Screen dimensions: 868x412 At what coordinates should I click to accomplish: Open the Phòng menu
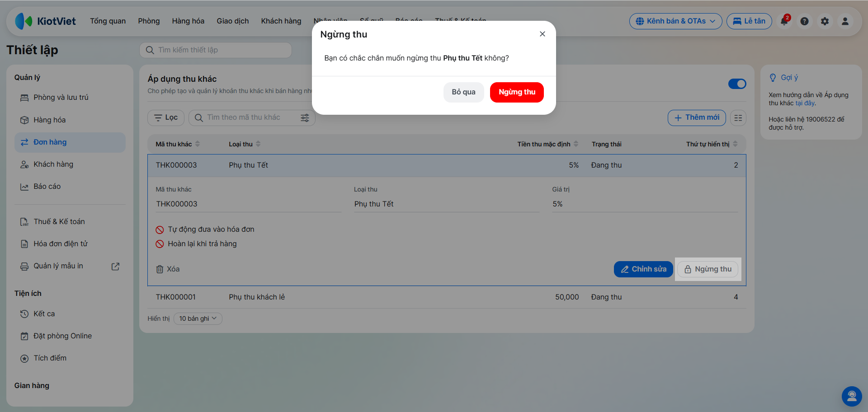coord(149,21)
